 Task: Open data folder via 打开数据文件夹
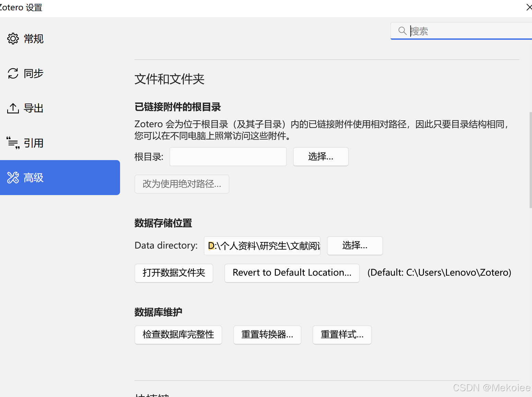174,273
